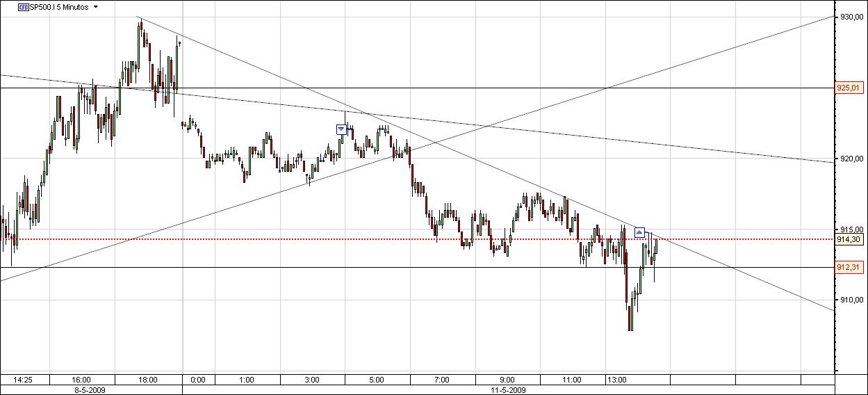Viewport: 868px width, 395px height.
Task: Click the 16:00 time axis label
Action: (x=81, y=380)
